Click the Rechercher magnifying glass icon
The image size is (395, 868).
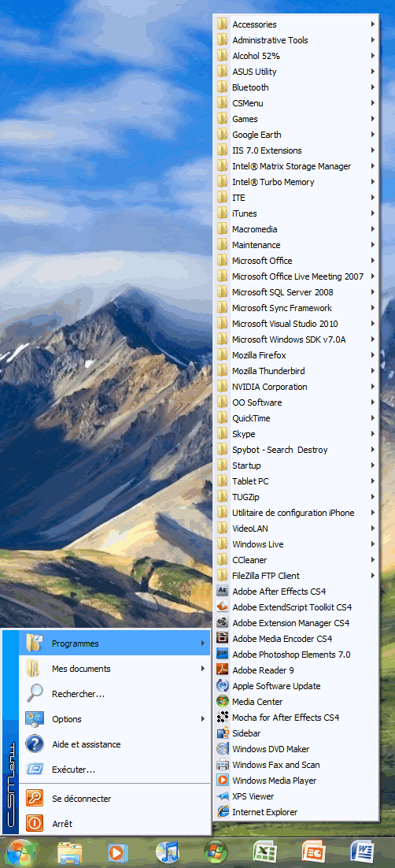pos(34,694)
